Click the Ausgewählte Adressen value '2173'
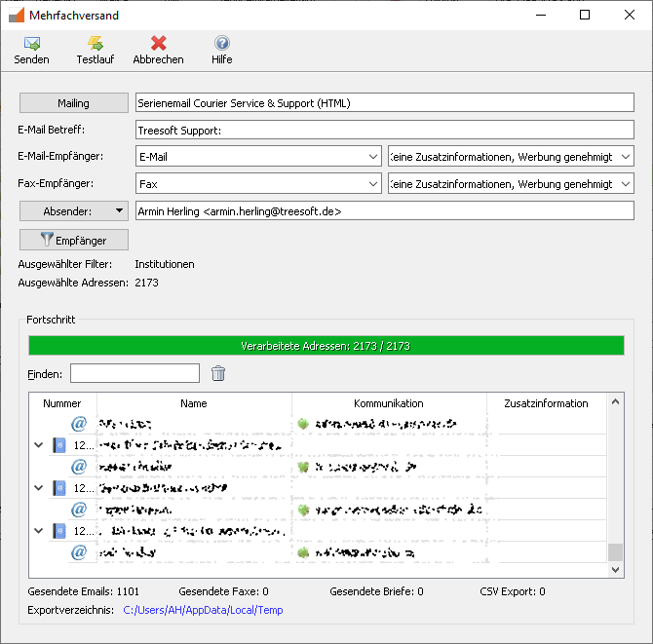The image size is (653, 644). (x=146, y=283)
